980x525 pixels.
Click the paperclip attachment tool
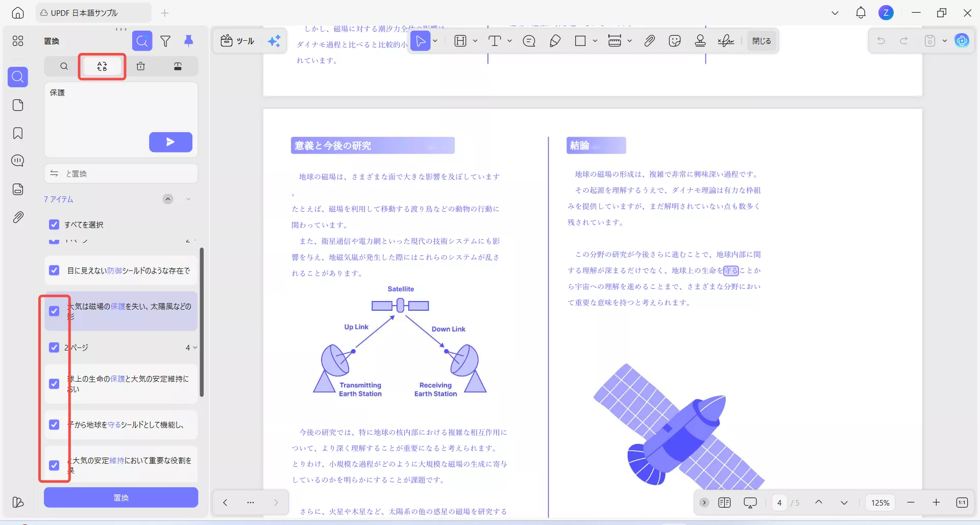649,41
